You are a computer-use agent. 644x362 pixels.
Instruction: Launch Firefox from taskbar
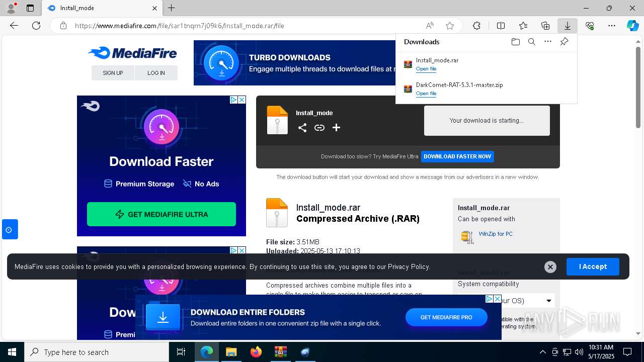pos(256,352)
